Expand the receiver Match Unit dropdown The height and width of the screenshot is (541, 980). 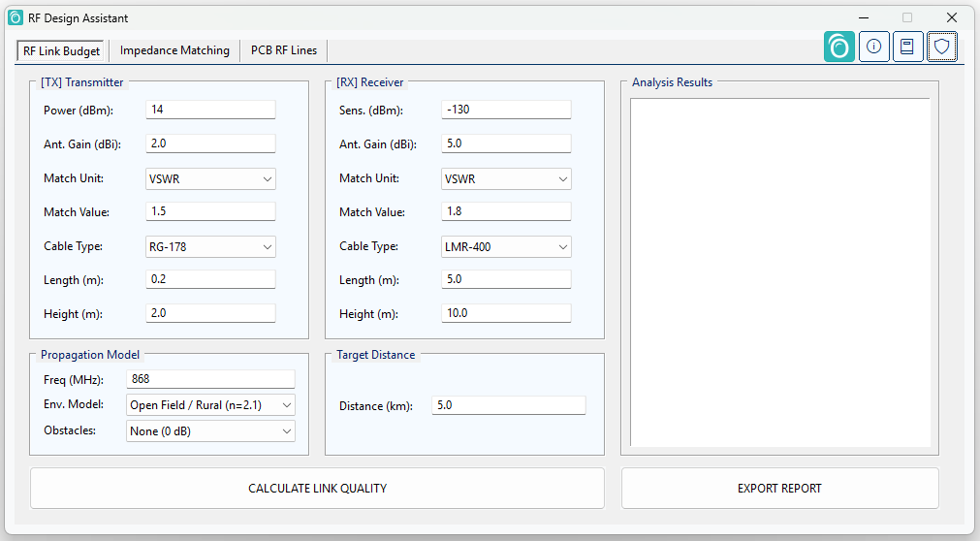(506, 178)
